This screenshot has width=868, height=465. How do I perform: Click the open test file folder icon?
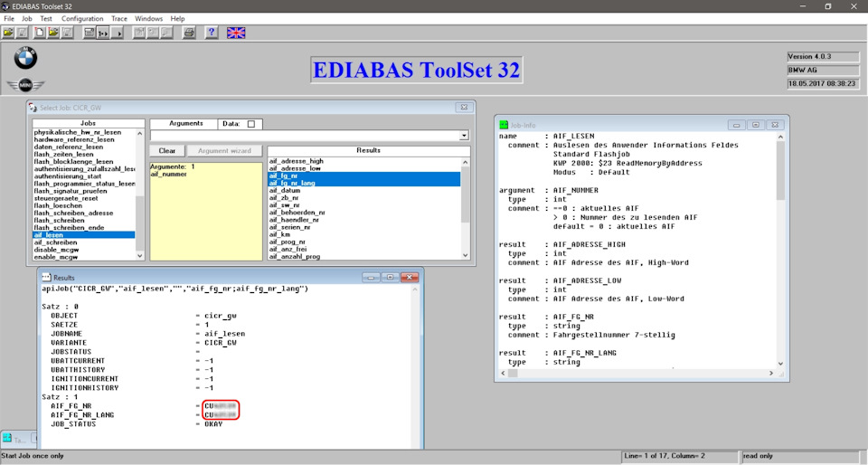coord(53,33)
